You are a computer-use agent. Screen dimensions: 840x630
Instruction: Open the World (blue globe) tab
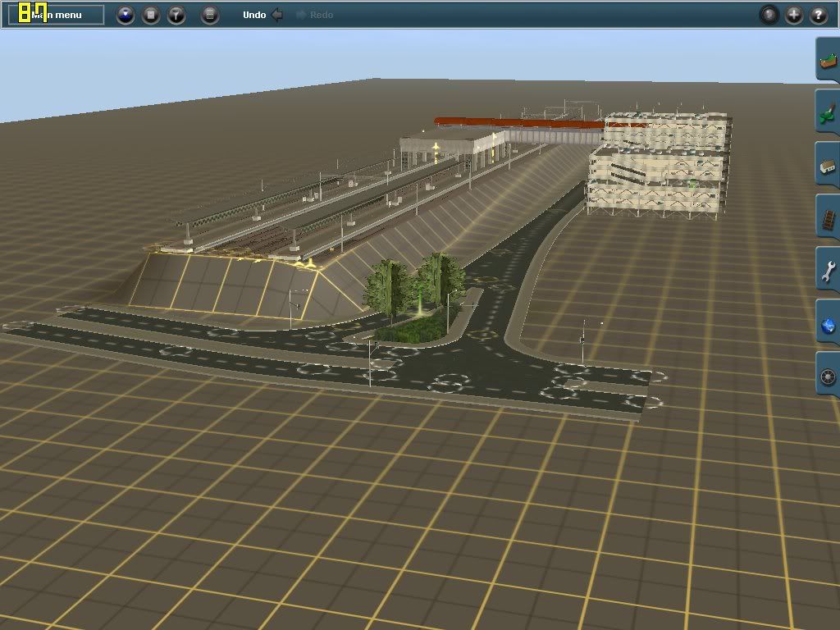click(x=829, y=322)
